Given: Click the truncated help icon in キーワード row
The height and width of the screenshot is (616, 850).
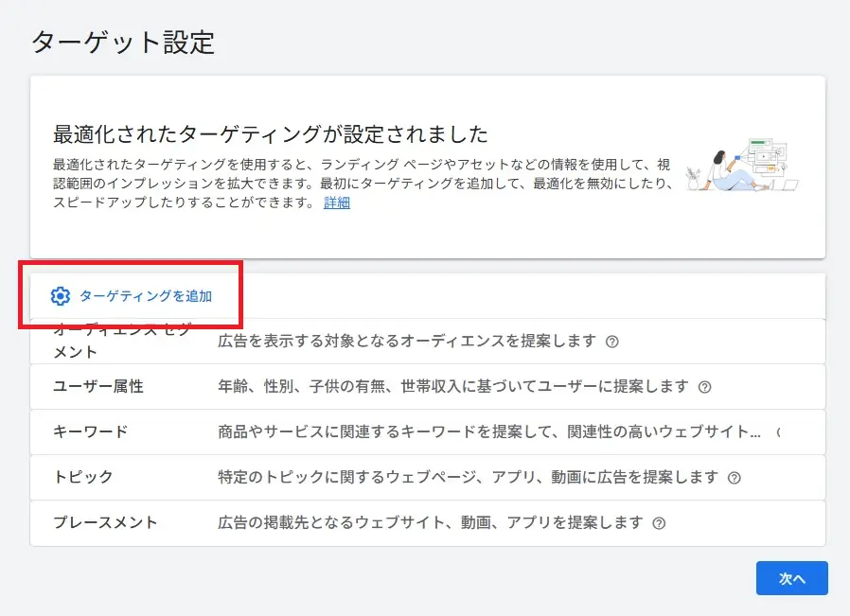Looking at the screenshot, I should pyautogui.click(x=778, y=432).
